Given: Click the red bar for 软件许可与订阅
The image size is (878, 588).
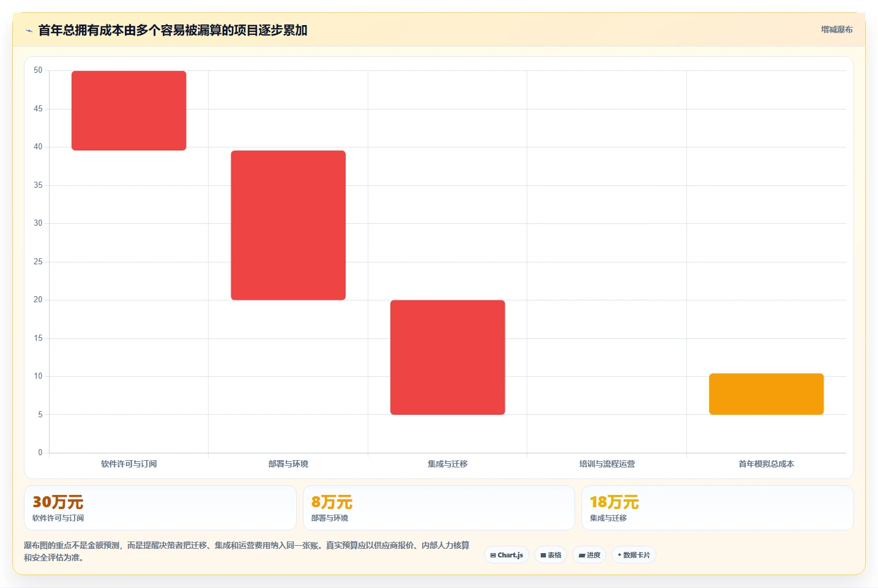Looking at the screenshot, I should click(129, 111).
